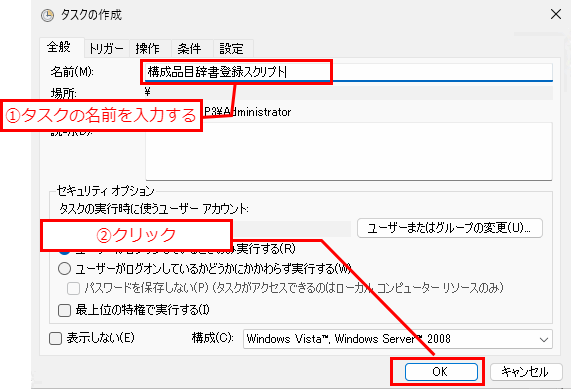Click the キャンセル button

pos(525,372)
